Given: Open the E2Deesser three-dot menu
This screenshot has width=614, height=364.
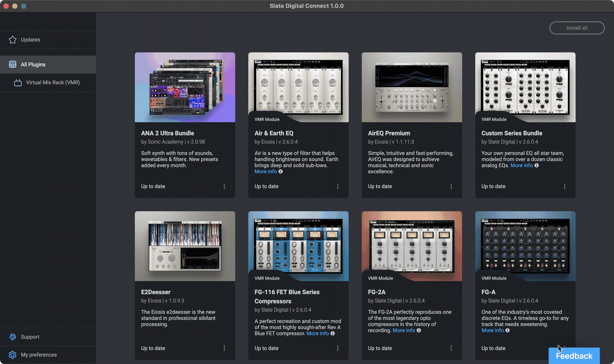Looking at the screenshot, I should (224, 348).
